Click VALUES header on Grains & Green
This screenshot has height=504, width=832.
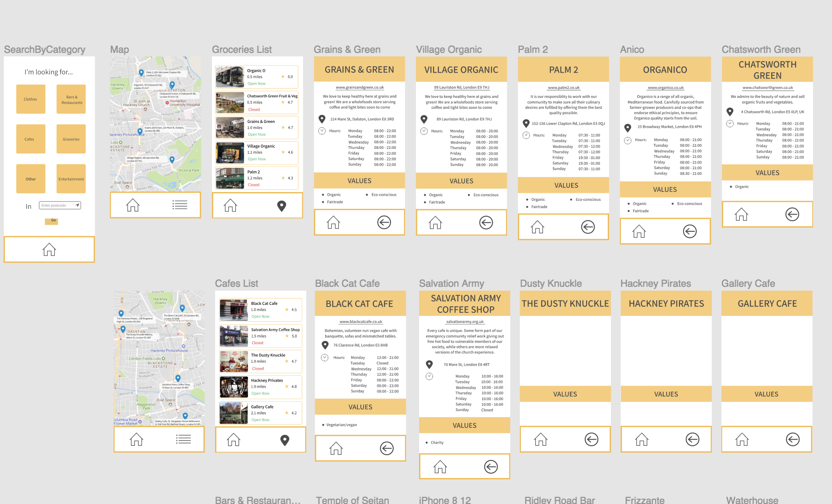(x=360, y=181)
